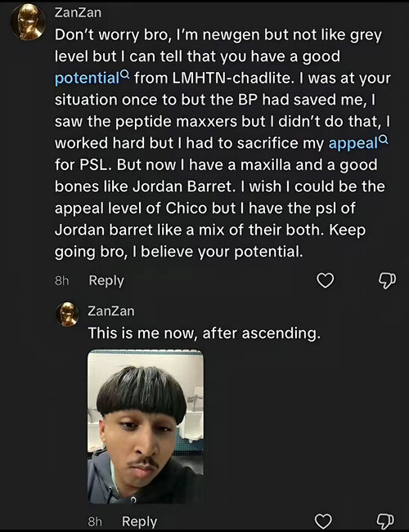Viewport: 409px width, 532px height.
Task: Dislike the 'after ascending' reply
Action: [386, 521]
